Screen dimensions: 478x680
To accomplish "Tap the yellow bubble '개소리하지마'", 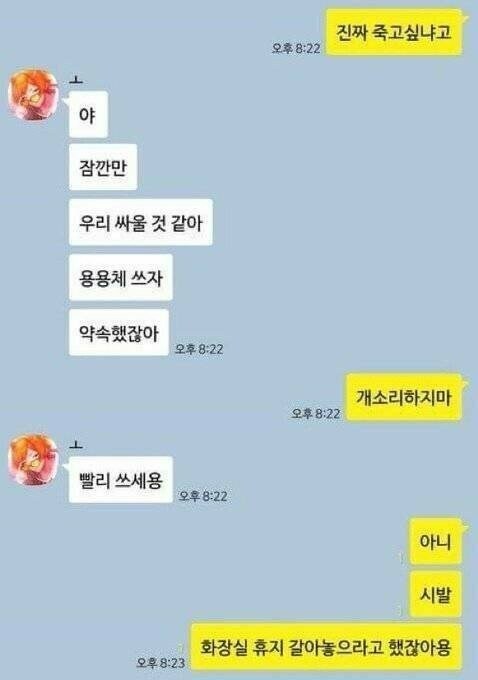I will tap(404, 397).
